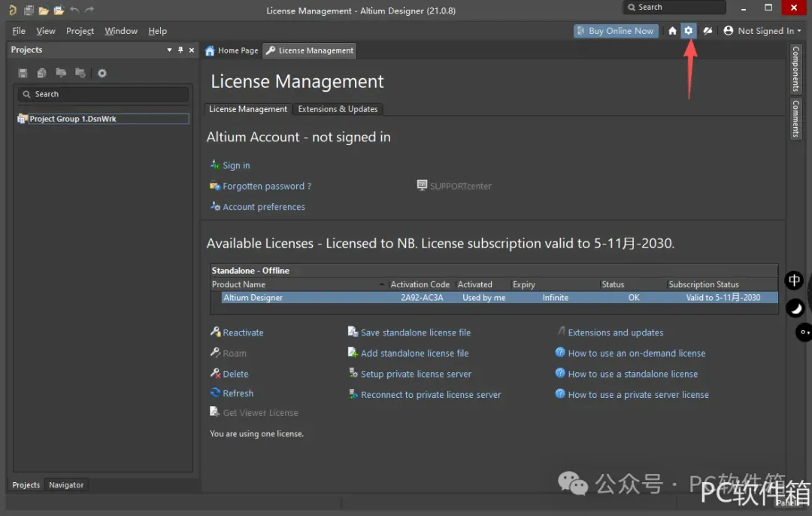The height and width of the screenshot is (516, 812).
Task: Click Sign in link
Action: click(x=236, y=165)
